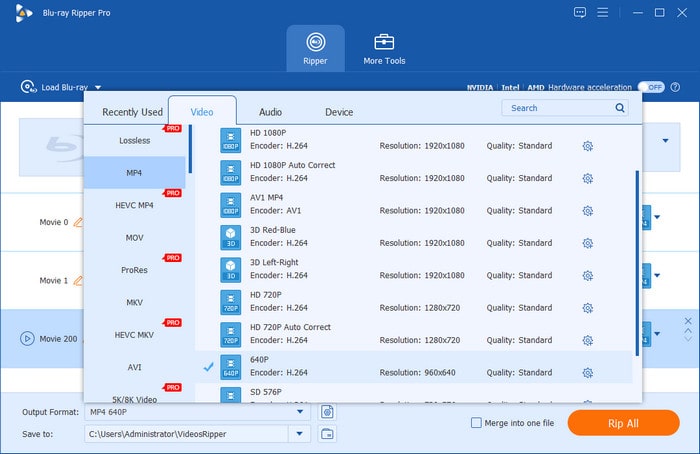Open the Output Format dropdown

click(300, 411)
